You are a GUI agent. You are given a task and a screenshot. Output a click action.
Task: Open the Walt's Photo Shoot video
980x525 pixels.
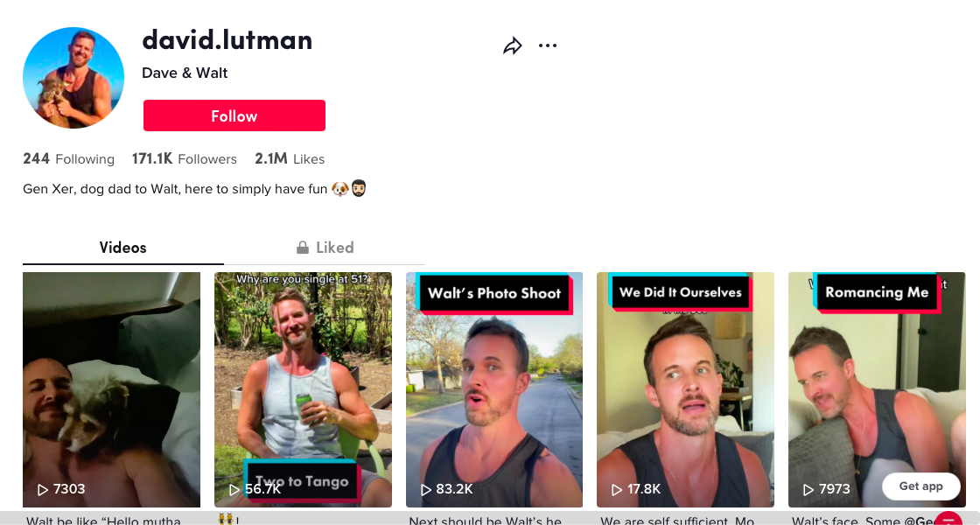[x=494, y=389]
